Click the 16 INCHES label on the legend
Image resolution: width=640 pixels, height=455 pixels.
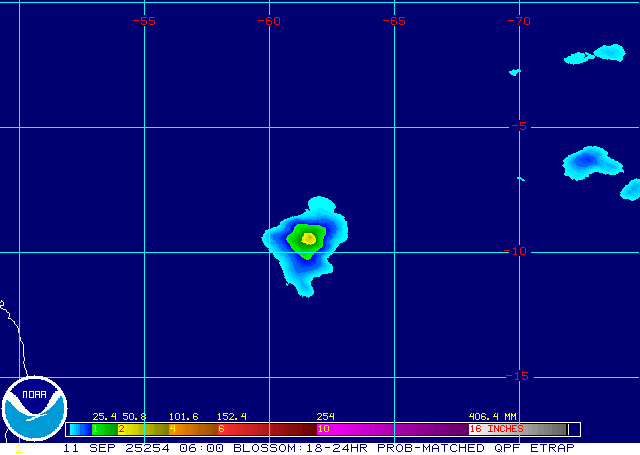pyautogui.click(x=497, y=429)
